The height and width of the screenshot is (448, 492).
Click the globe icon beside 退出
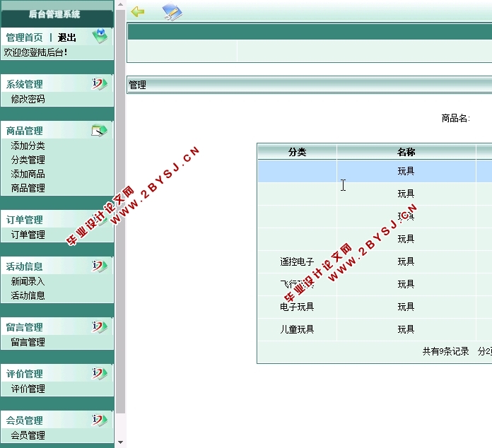click(x=100, y=36)
